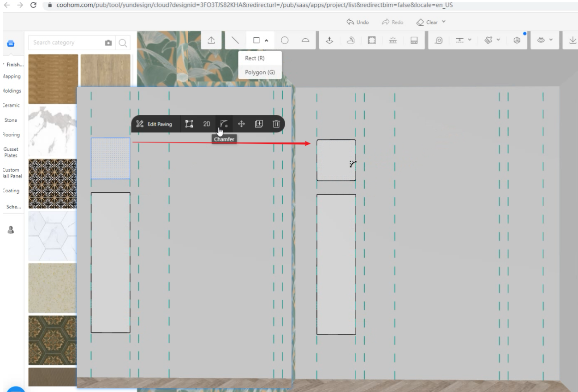Viewport: 578px width, 392px height.
Task: Toggle the 2D view mode button
Action: (x=207, y=124)
